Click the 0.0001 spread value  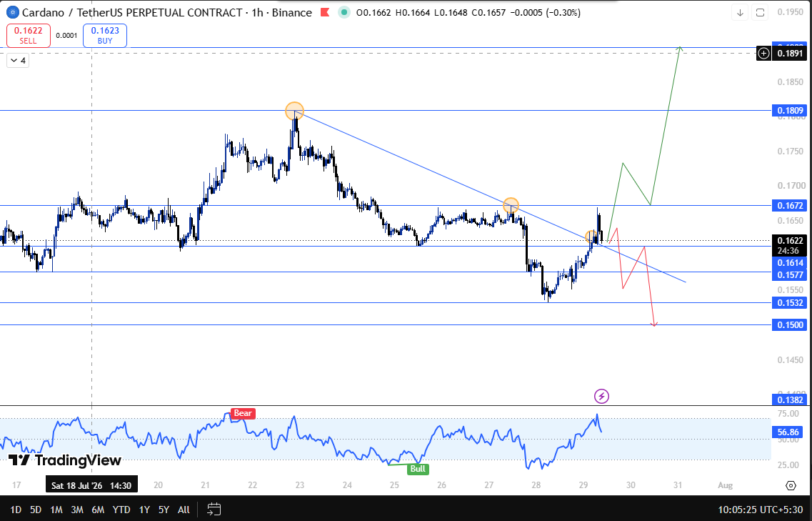coord(66,36)
